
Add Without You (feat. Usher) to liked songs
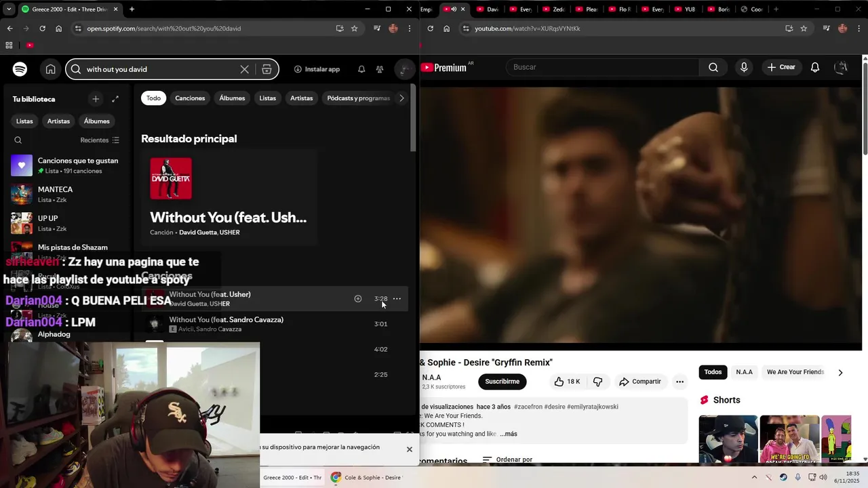click(358, 299)
